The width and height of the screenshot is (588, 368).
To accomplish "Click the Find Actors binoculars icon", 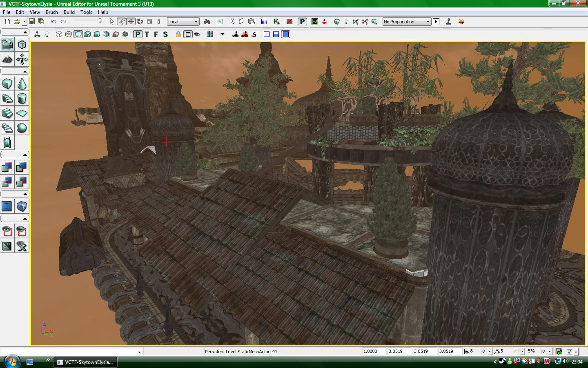I will click(x=207, y=21).
